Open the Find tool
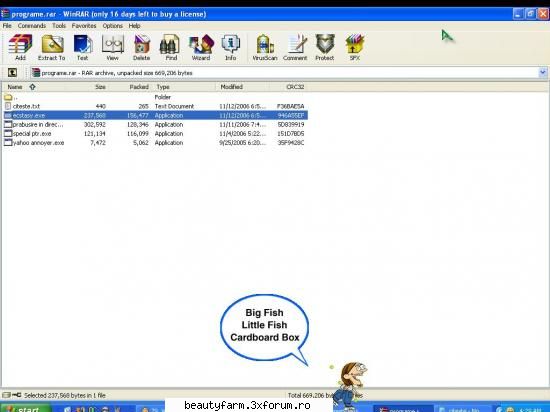Viewport: 550px width, 412px height. pos(171,48)
